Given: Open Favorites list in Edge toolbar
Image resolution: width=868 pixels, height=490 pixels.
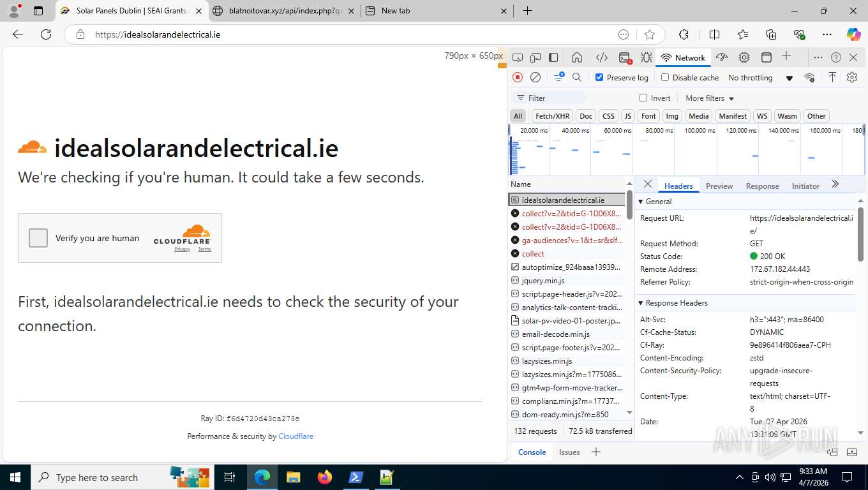Looking at the screenshot, I should [743, 34].
